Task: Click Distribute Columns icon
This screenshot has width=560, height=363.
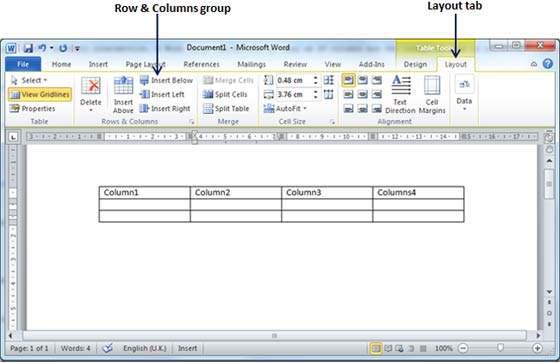Action: point(329,94)
